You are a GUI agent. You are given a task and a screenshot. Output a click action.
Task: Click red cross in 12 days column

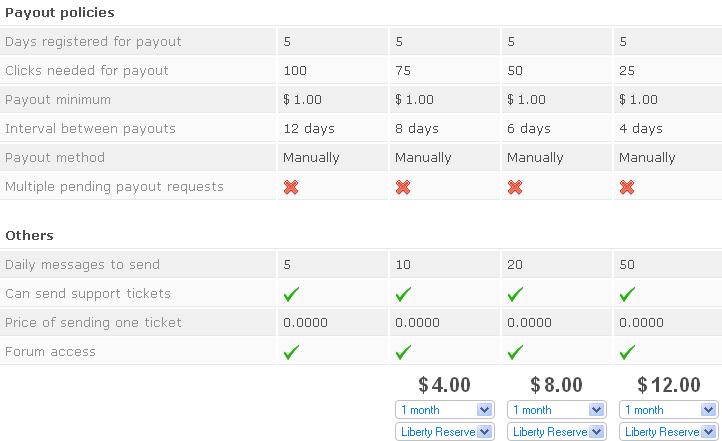pos(291,187)
